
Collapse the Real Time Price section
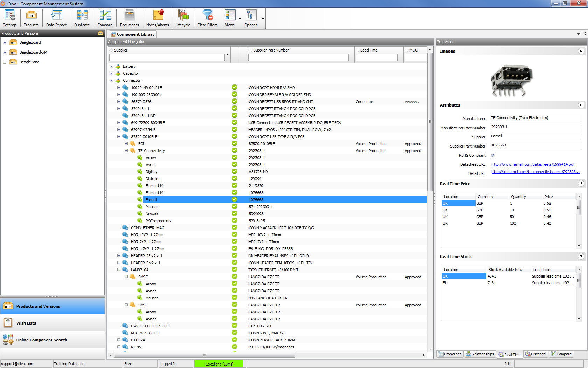click(x=581, y=183)
